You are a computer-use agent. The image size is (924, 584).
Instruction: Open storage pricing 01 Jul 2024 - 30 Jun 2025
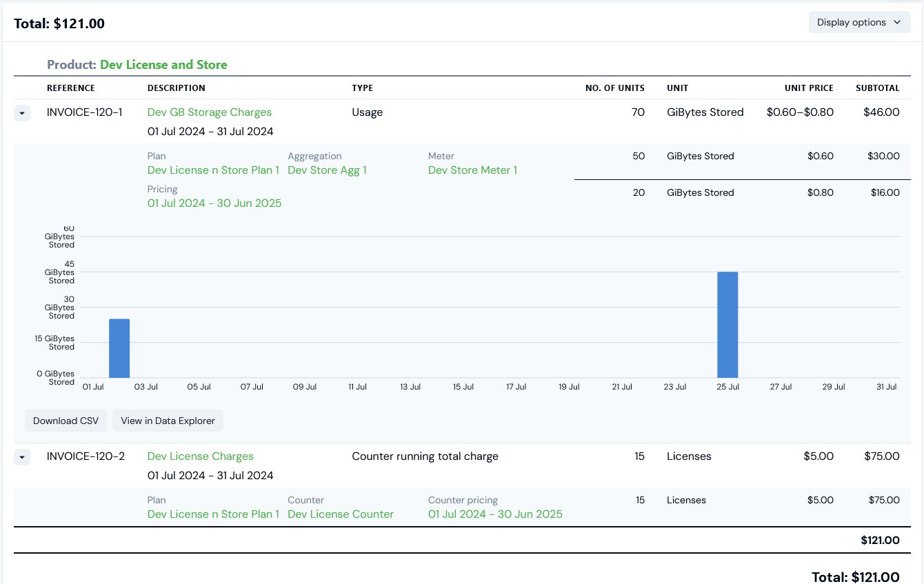[214, 203]
